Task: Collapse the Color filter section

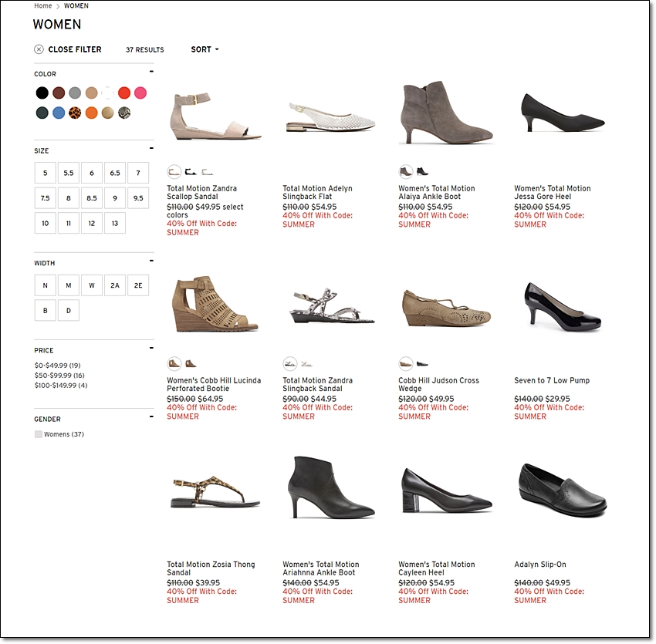Action: [151, 72]
